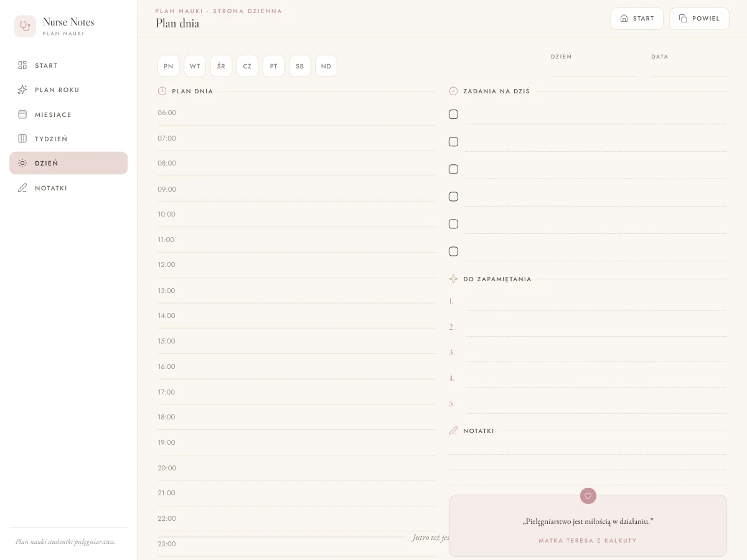Screen dimensions: 747x560
Task: Click the Miesiące calendar icon
Action: 22,114
